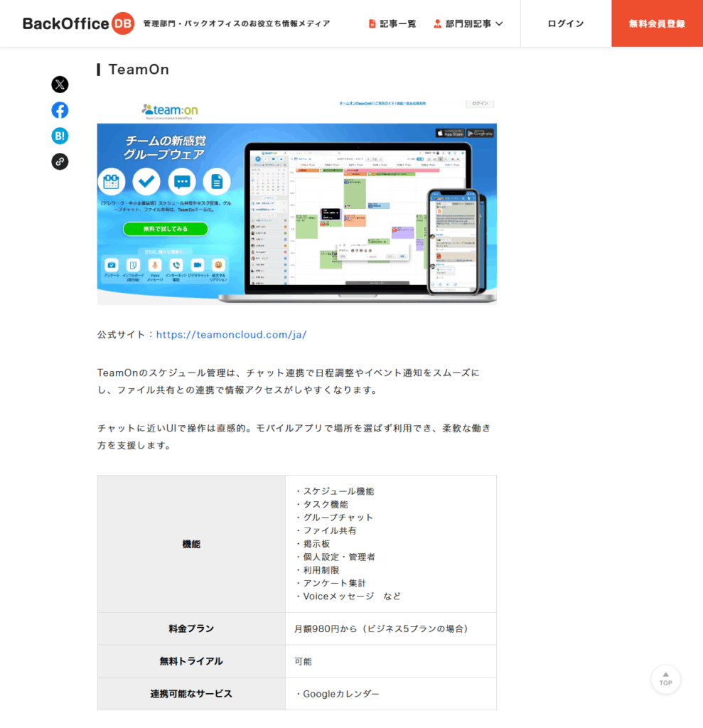Click the 料金プラン table header cell

pos(191,628)
